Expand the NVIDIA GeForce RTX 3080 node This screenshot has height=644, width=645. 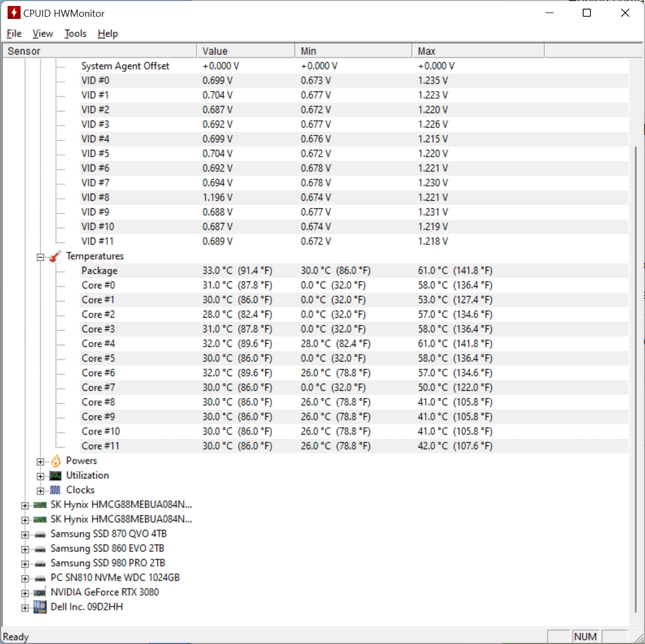point(25,594)
